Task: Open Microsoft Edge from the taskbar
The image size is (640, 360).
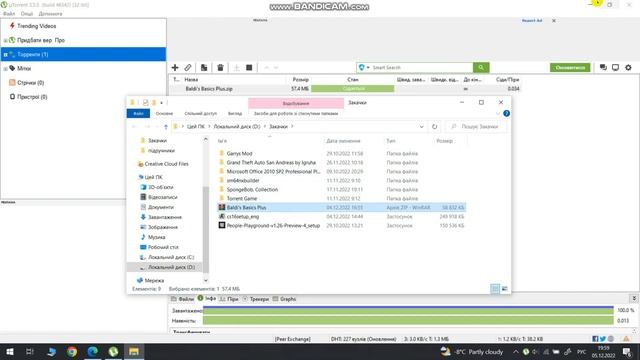Action: (x=93, y=351)
